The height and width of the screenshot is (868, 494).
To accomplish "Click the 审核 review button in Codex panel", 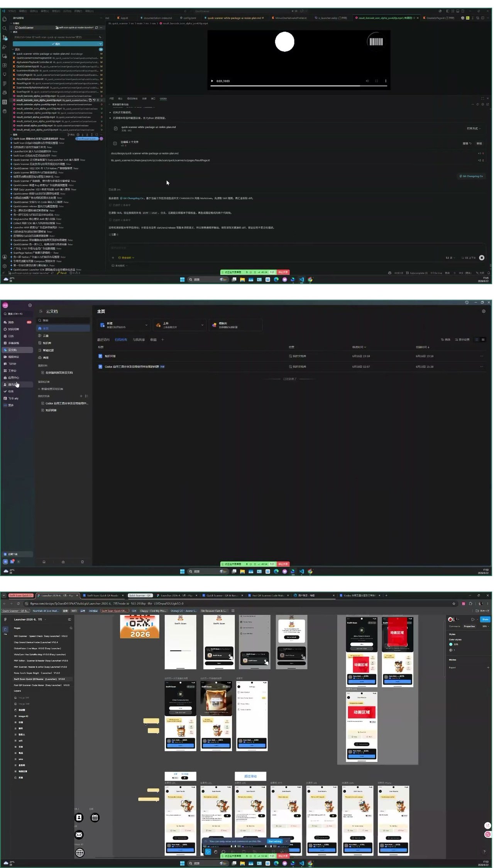I will [479, 143].
